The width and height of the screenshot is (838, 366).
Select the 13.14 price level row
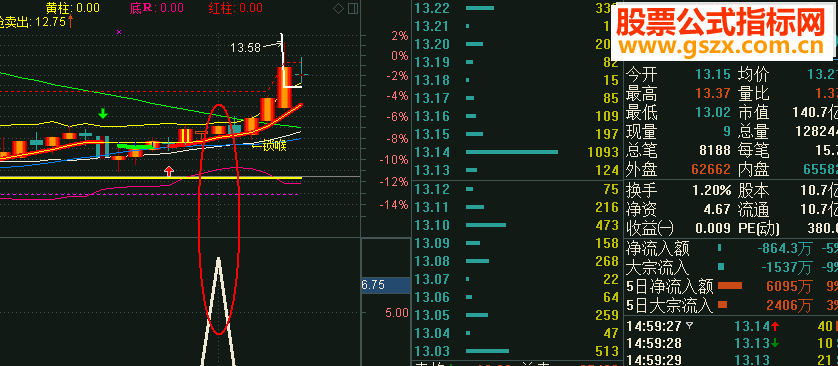pyautogui.click(x=517, y=153)
